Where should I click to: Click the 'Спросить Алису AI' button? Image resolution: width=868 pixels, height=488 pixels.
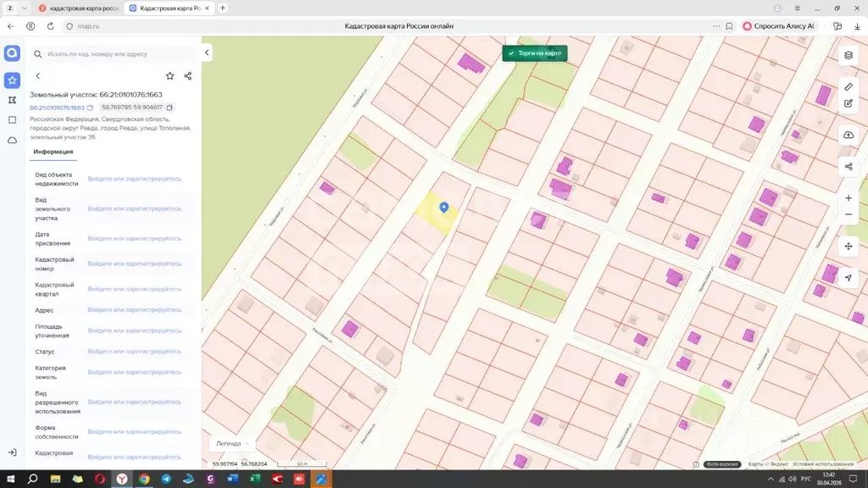pos(778,26)
